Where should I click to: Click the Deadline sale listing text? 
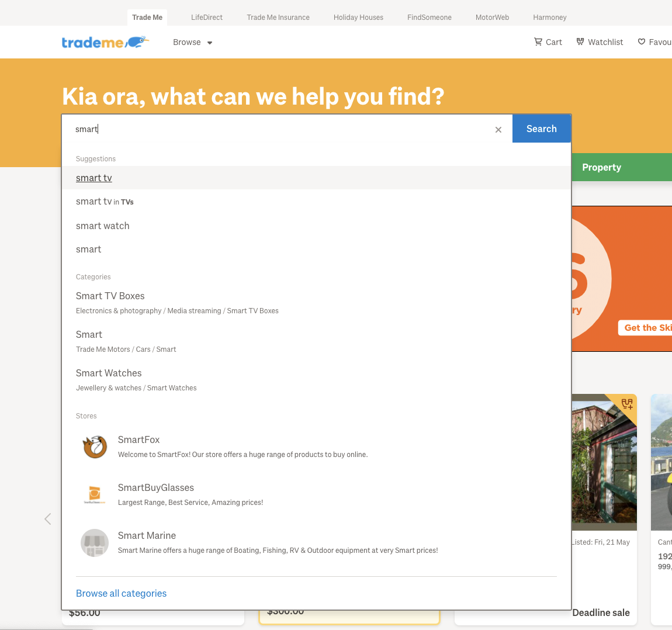pyautogui.click(x=601, y=613)
